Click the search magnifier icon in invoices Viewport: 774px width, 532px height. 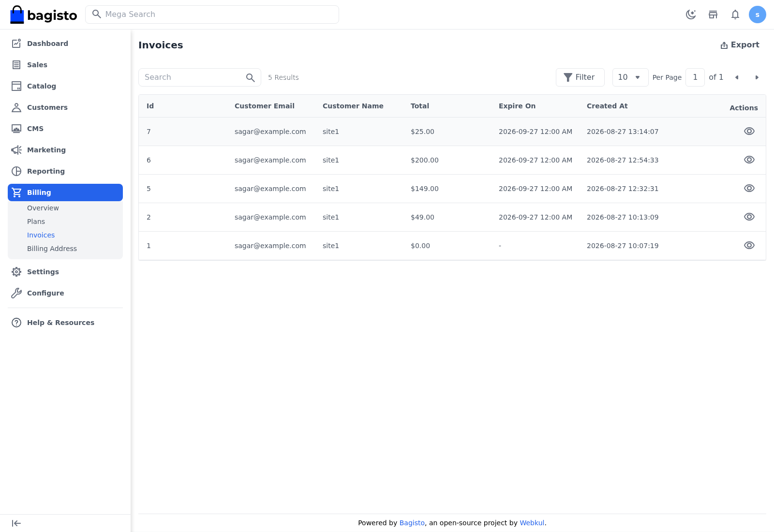[x=250, y=77]
